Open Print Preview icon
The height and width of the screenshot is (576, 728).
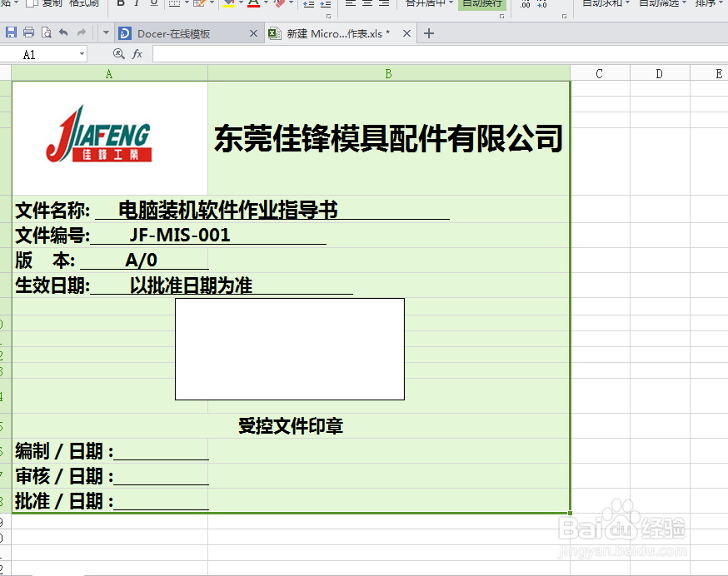pos(46,32)
